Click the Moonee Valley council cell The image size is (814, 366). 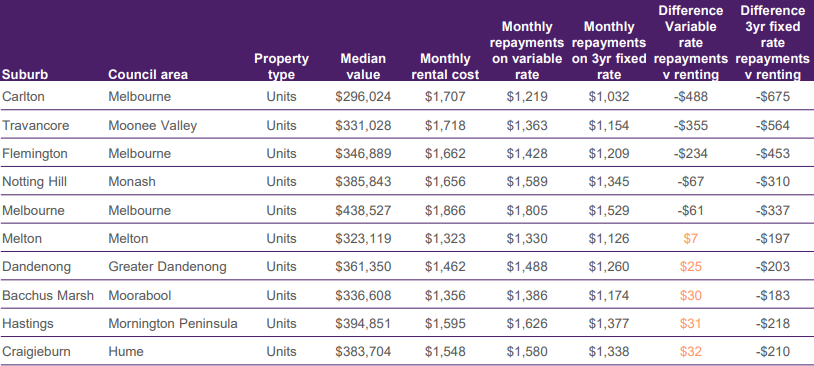153,126
